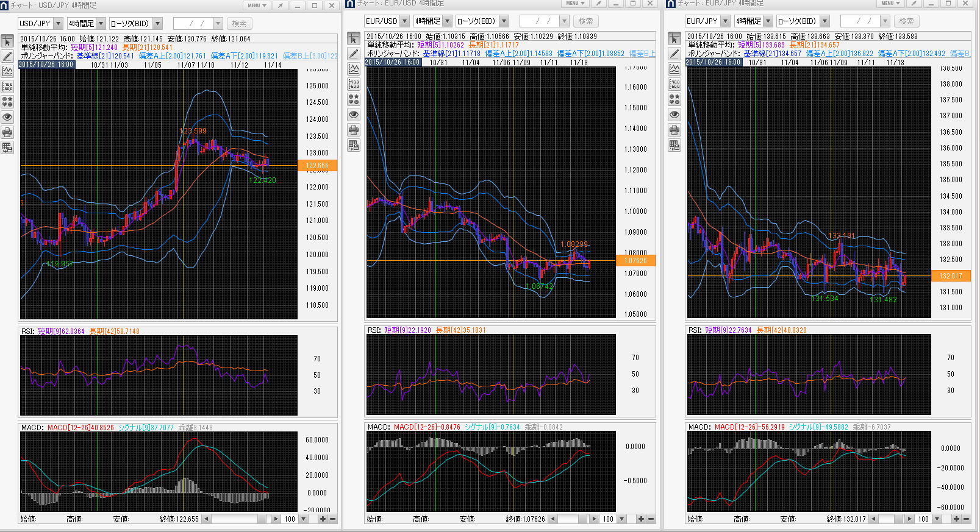Click the data table export icon in USD/JPY chart
980x532 pixels.
tap(7, 147)
